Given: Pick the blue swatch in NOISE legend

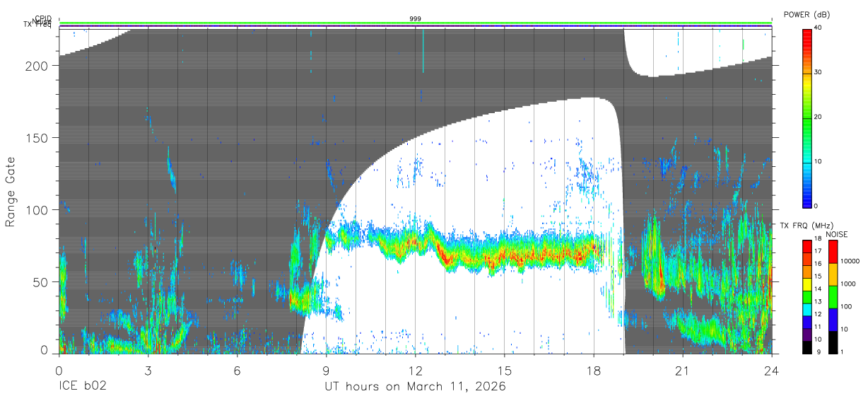Looking at the screenshot, I should click(833, 320).
